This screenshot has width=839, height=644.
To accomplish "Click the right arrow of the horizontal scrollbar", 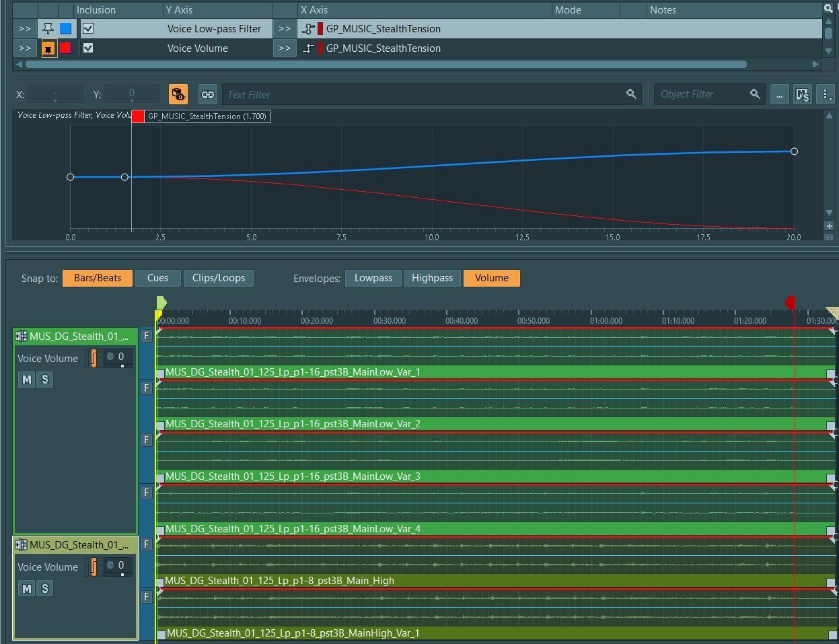I will click(x=815, y=65).
